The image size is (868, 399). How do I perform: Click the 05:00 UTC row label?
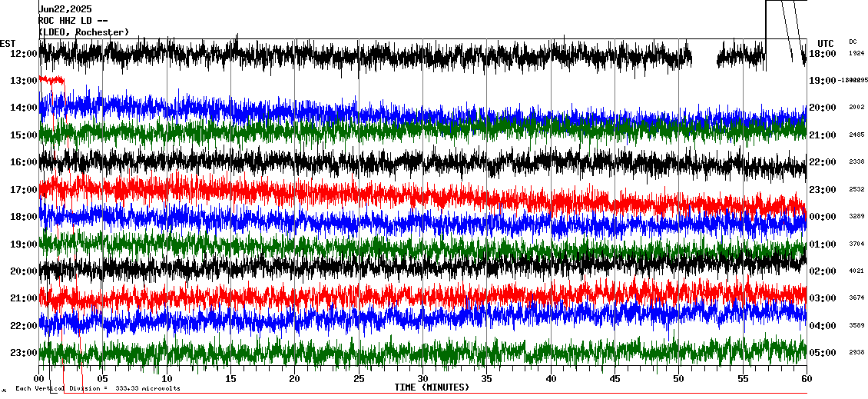(823, 353)
